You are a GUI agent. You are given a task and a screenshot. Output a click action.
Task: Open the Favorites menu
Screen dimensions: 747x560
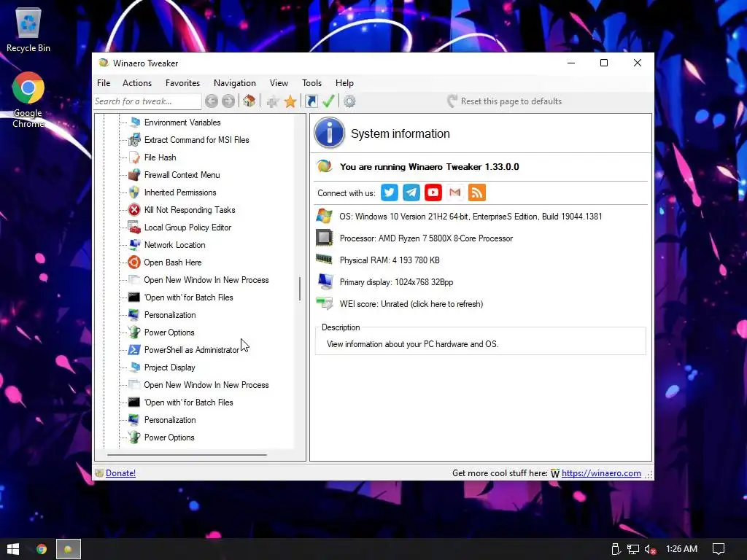182,83
